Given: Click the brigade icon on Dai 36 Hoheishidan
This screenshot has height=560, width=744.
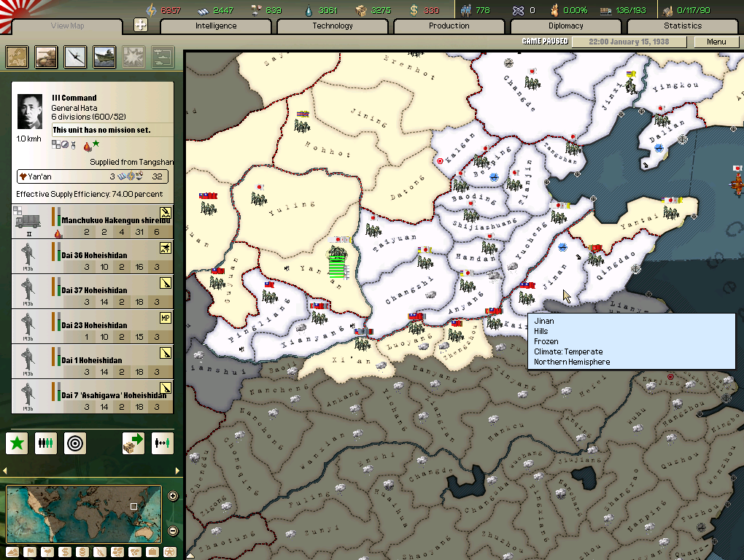Looking at the screenshot, I should click(x=165, y=248).
